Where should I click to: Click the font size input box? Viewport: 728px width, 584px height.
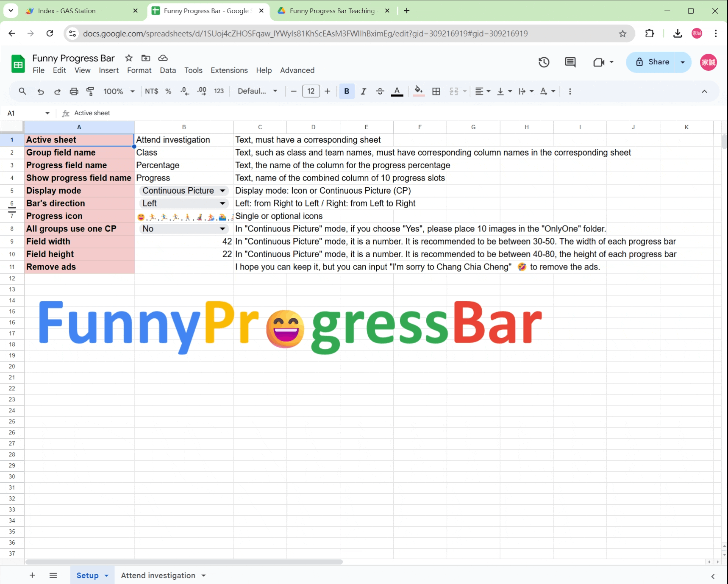click(311, 91)
